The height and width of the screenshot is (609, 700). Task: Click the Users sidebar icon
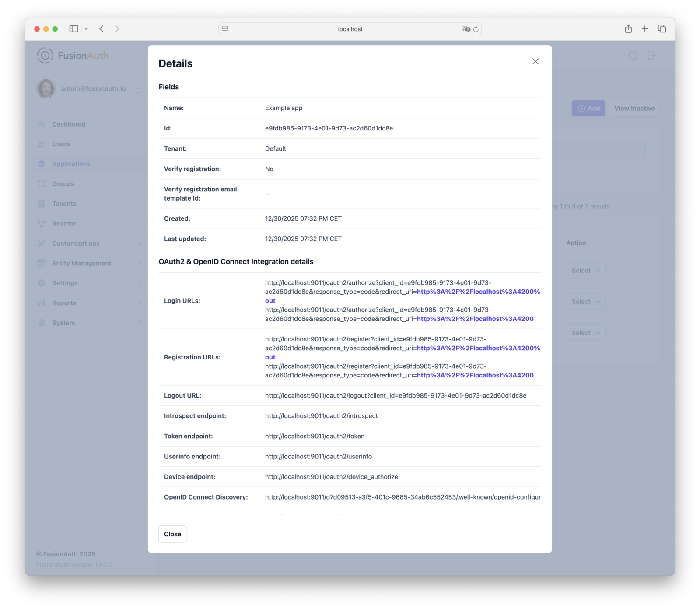(42, 144)
